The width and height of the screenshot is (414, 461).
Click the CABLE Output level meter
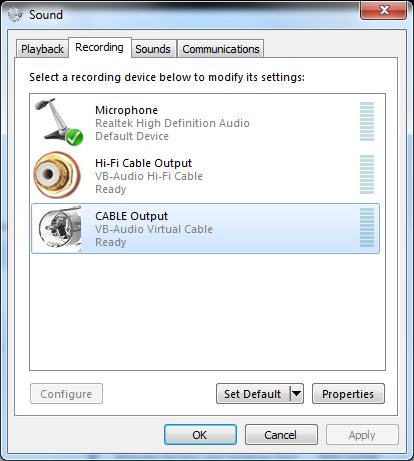click(367, 227)
